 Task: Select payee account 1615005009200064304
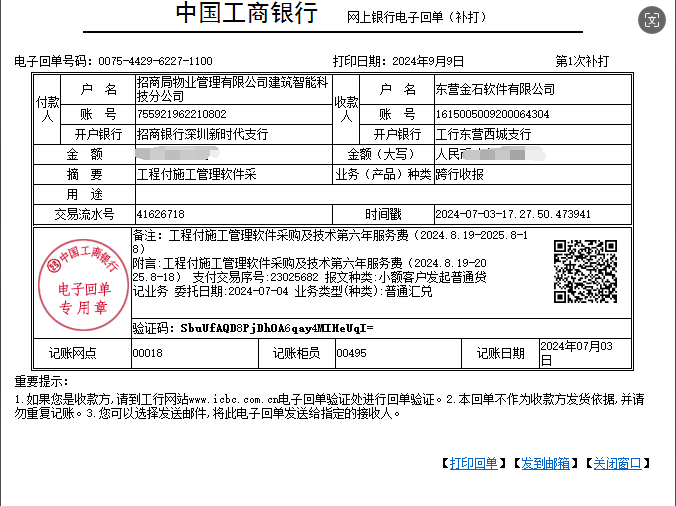click(492, 114)
